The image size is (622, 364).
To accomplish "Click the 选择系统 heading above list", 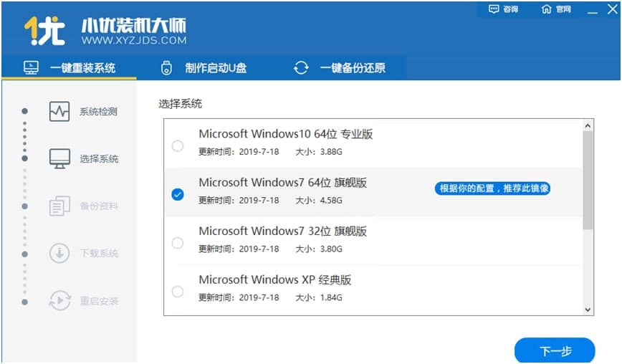I will click(x=180, y=104).
